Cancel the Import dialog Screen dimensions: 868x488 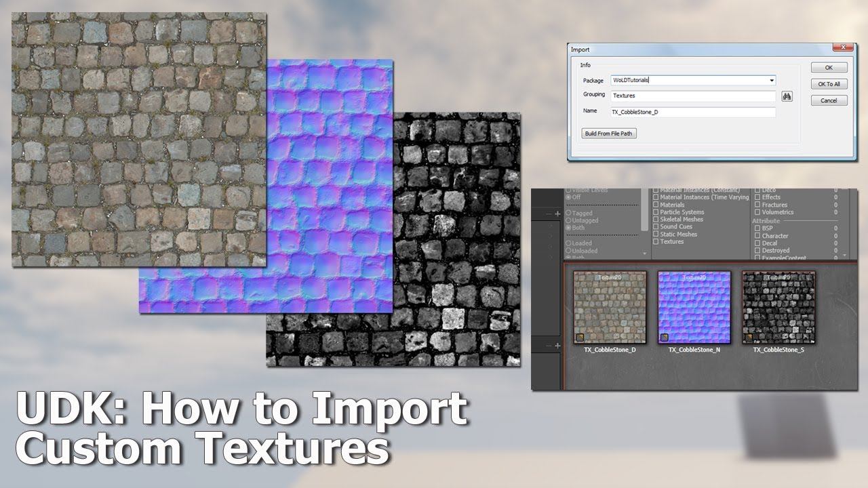coord(829,100)
